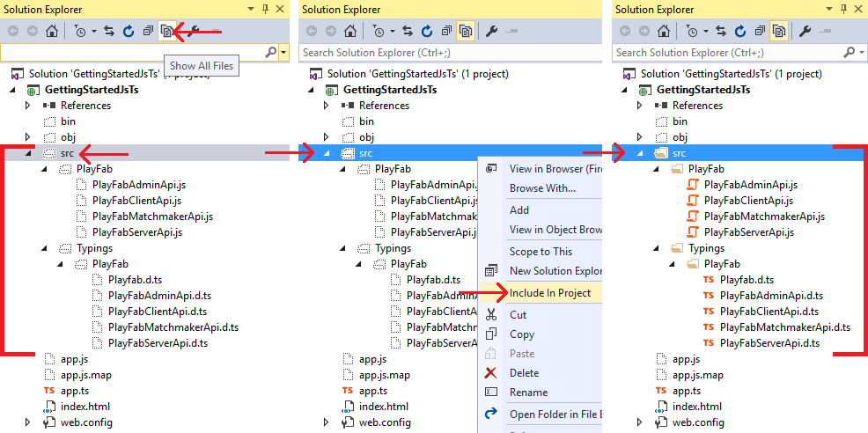Open the Window Position dropdown in left panel header
This screenshot has height=433, width=868.
pyautogui.click(x=250, y=9)
